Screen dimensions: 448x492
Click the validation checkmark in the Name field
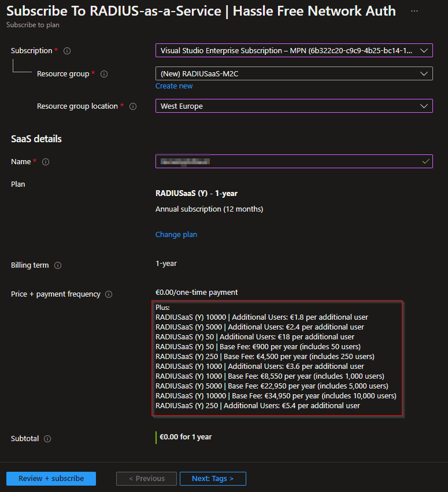pos(426,161)
